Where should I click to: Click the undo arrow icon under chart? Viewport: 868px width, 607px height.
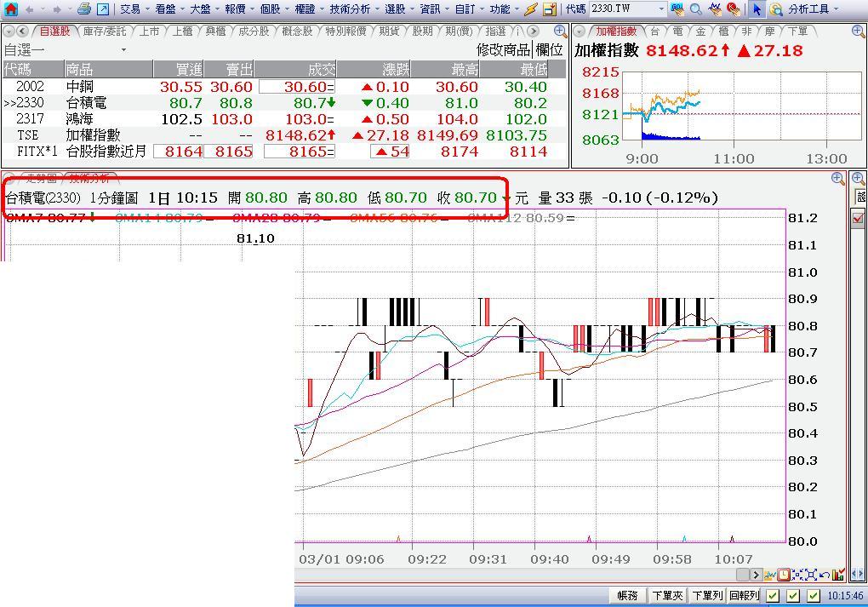tap(825, 575)
